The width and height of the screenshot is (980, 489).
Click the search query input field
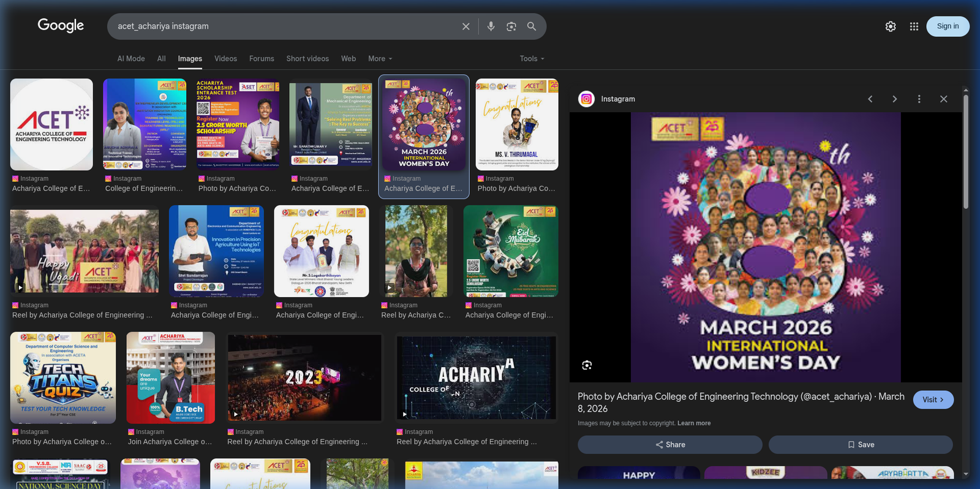click(x=285, y=26)
